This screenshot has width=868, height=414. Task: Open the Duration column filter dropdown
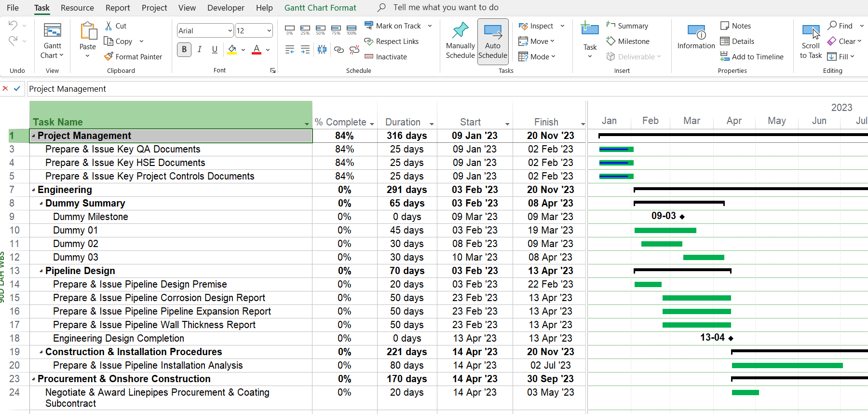coord(431,124)
